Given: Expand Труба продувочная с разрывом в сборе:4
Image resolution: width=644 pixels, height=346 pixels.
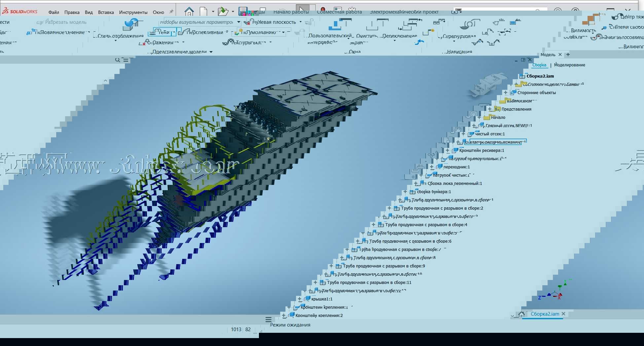Looking at the screenshot, I should click(373, 225).
